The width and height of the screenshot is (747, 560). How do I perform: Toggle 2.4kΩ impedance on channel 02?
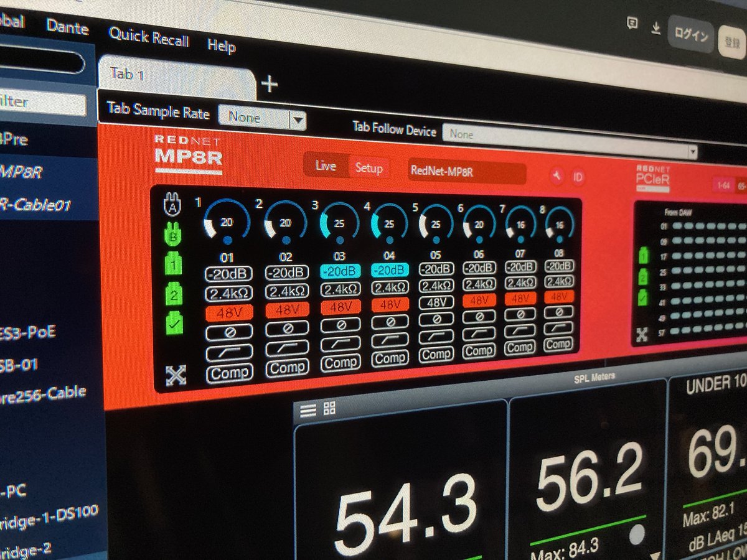pos(287,291)
